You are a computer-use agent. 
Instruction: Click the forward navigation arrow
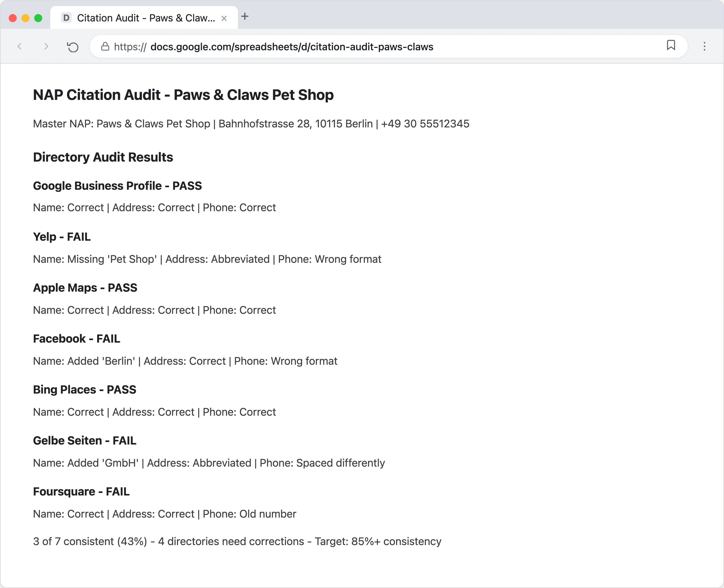click(46, 46)
